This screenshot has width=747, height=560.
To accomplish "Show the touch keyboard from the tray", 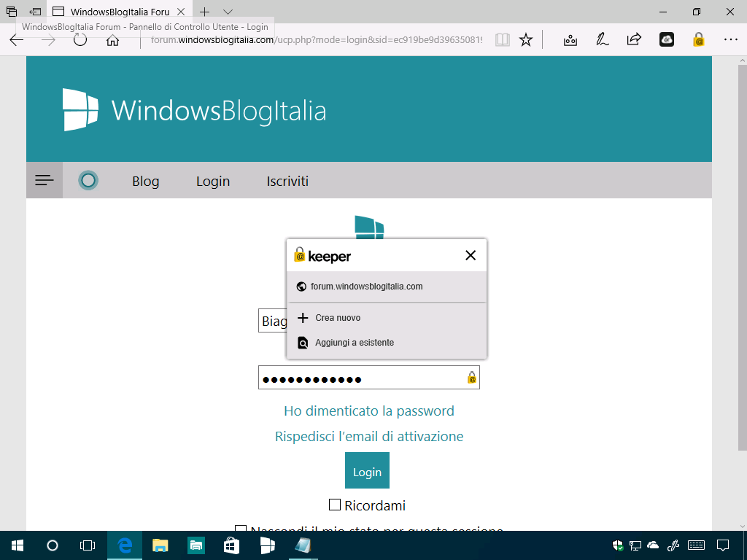I will coord(697,545).
